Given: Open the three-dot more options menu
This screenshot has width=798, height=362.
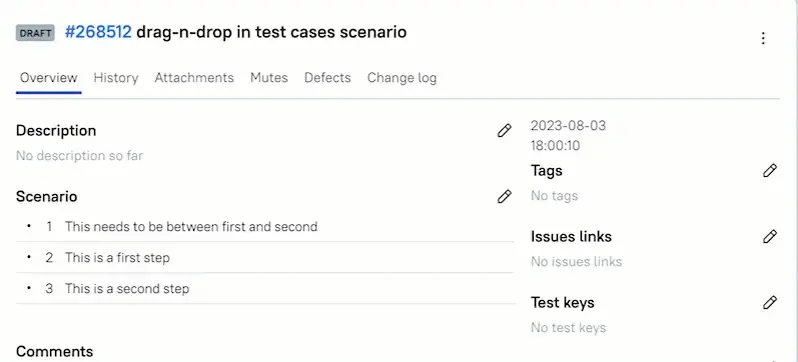Looking at the screenshot, I should [762, 38].
